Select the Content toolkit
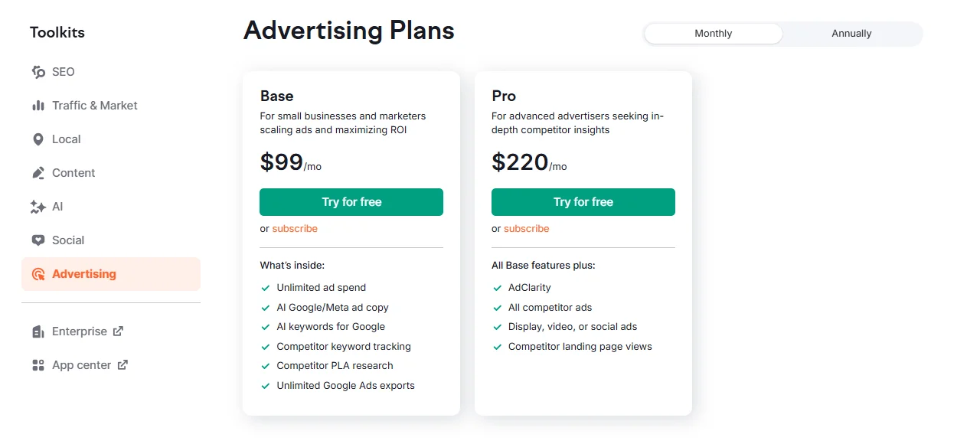 pos(73,173)
